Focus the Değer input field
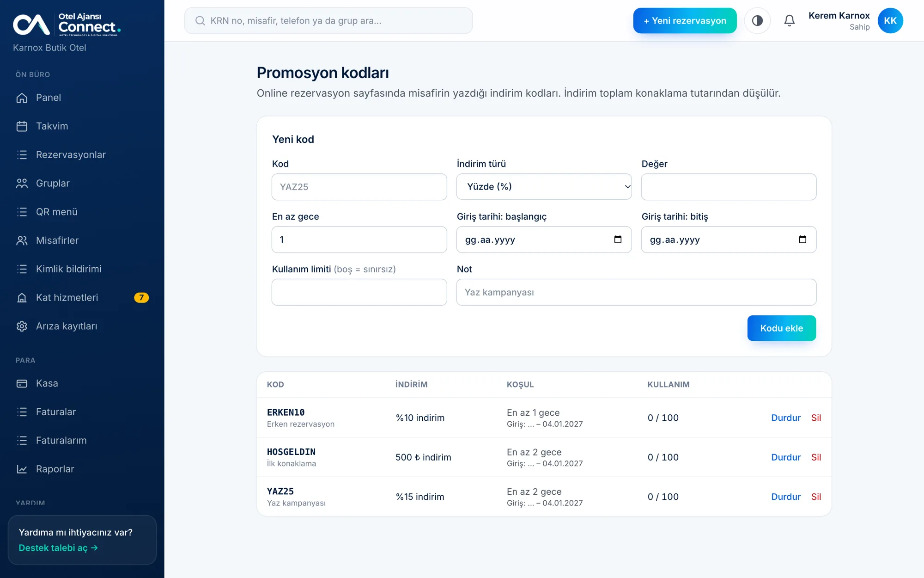Screen dimensions: 924x578 point(729,187)
